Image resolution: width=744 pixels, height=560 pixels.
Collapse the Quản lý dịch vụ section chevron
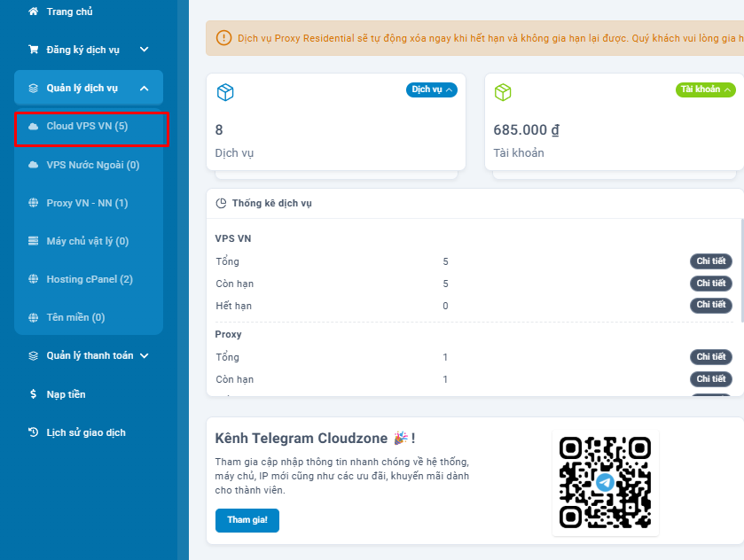pyautogui.click(x=145, y=88)
